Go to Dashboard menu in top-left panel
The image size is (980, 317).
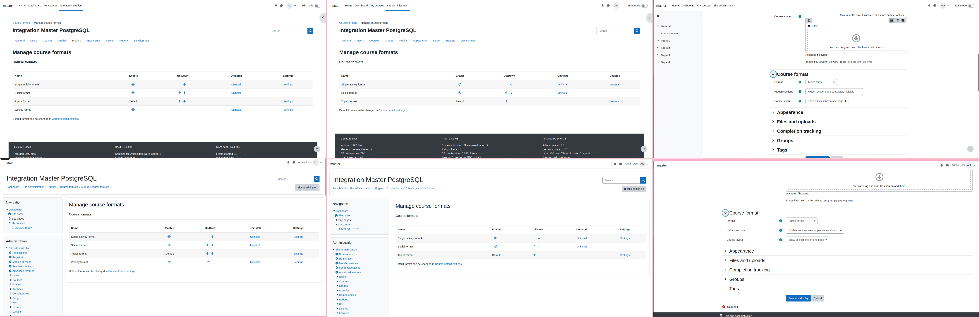(35, 6)
